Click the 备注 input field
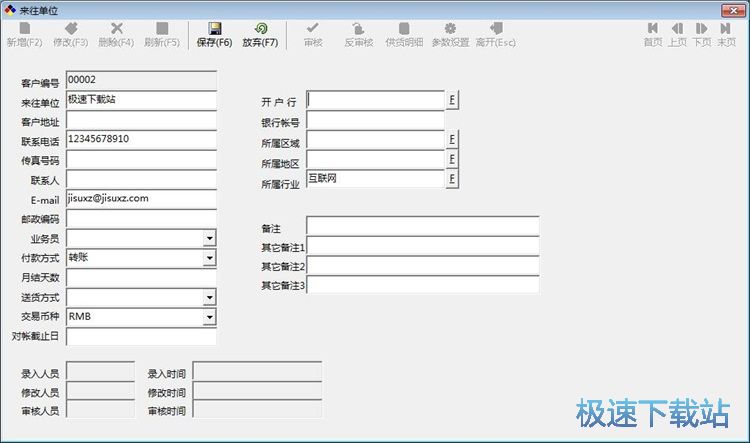The image size is (750, 443). click(423, 226)
